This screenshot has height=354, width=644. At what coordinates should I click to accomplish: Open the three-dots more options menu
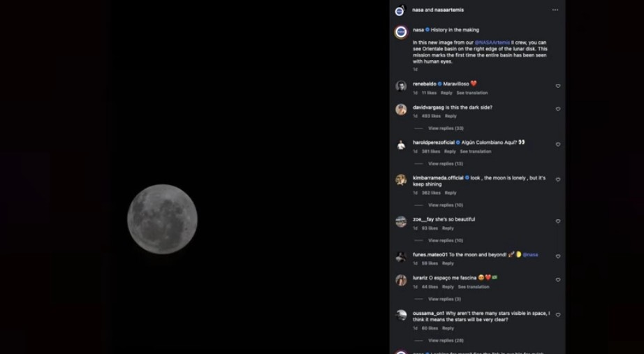[x=555, y=10]
